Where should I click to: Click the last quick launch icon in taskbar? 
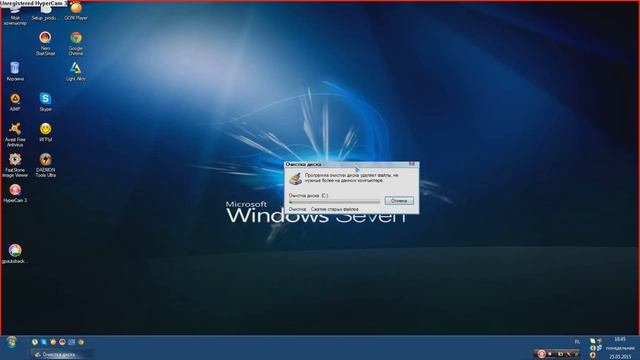click(81, 342)
